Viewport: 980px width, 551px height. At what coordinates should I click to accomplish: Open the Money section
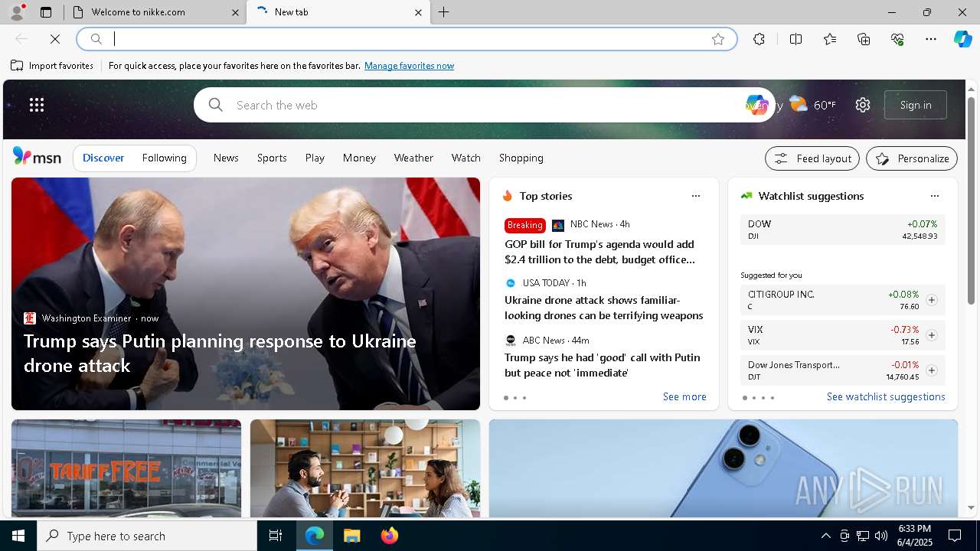(x=359, y=158)
